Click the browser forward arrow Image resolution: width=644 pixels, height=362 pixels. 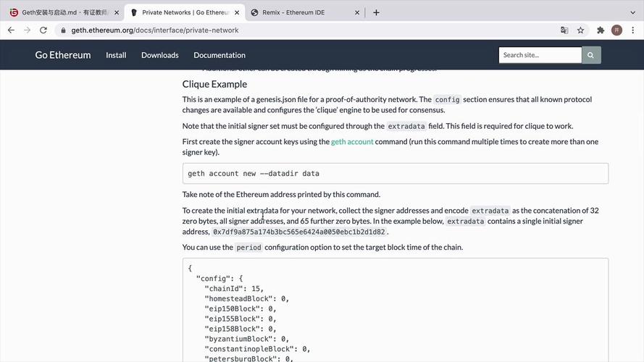pos(27,30)
